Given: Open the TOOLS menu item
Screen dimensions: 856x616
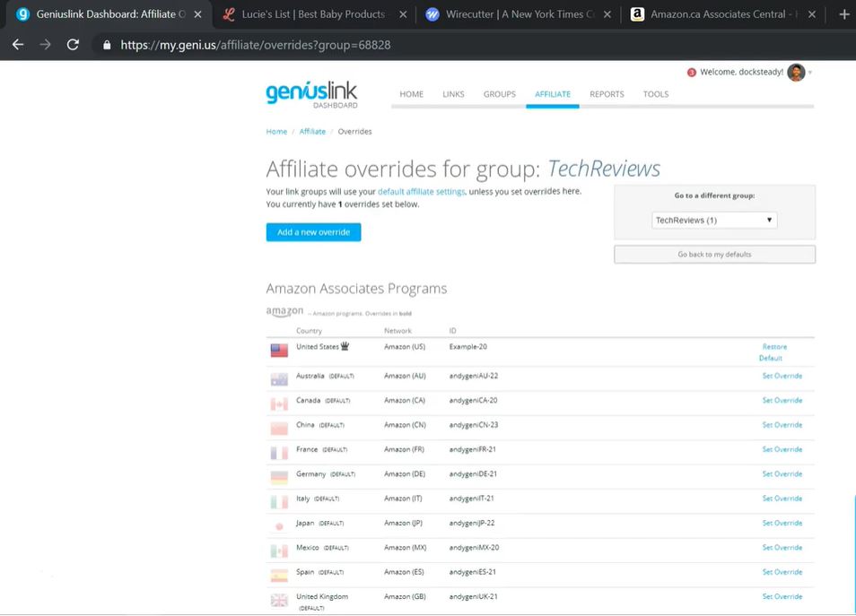Looking at the screenshot, I should tap(656, 94).
